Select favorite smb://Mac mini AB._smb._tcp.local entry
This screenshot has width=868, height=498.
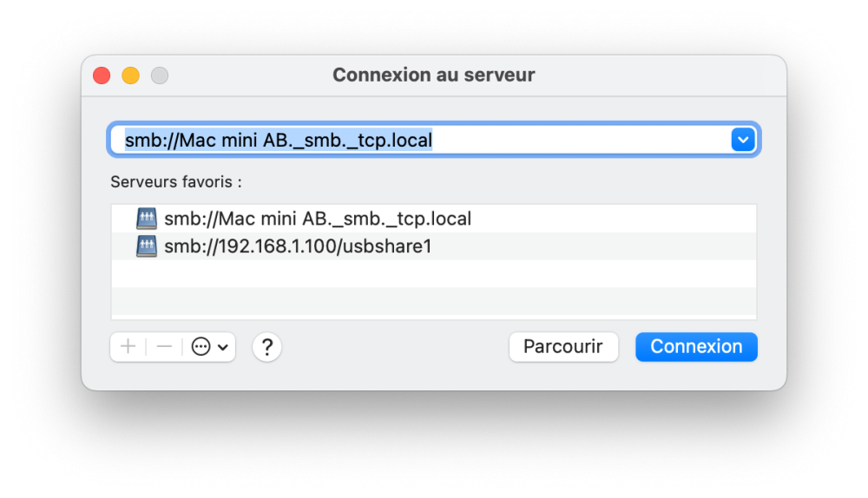(x=317, y=219)
